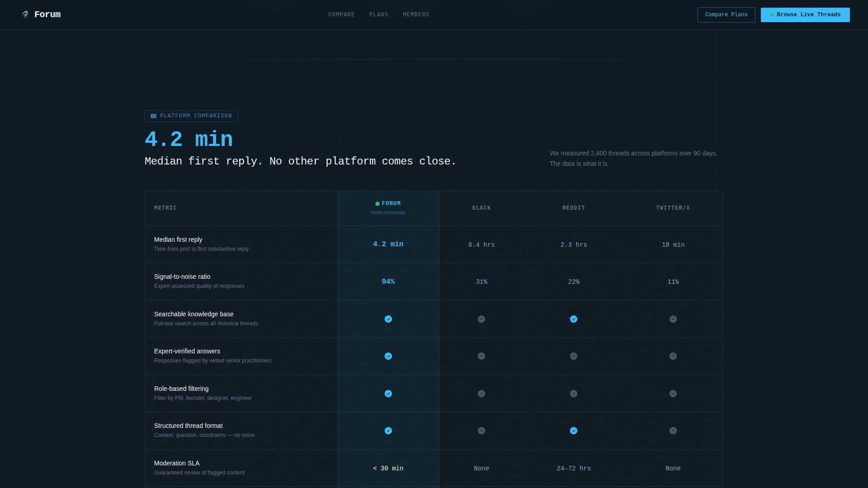868x488 pixels.
Task: Click Slack's dash icon for Structured thread format
Action: point(481,431)
